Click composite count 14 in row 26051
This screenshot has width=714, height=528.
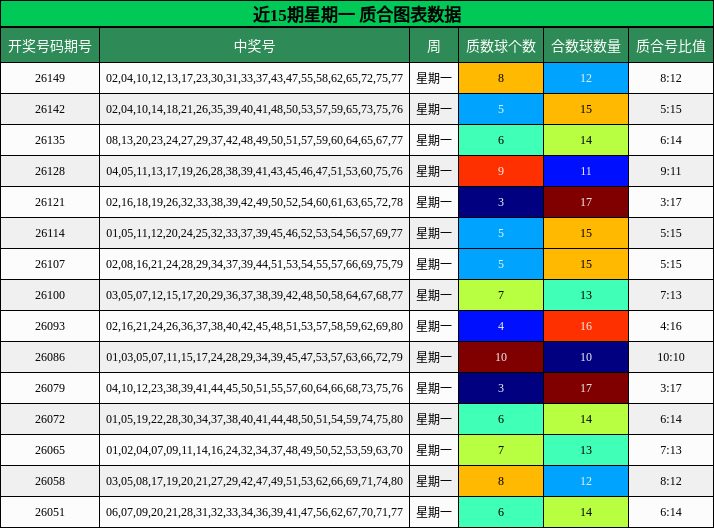[586, 511]
